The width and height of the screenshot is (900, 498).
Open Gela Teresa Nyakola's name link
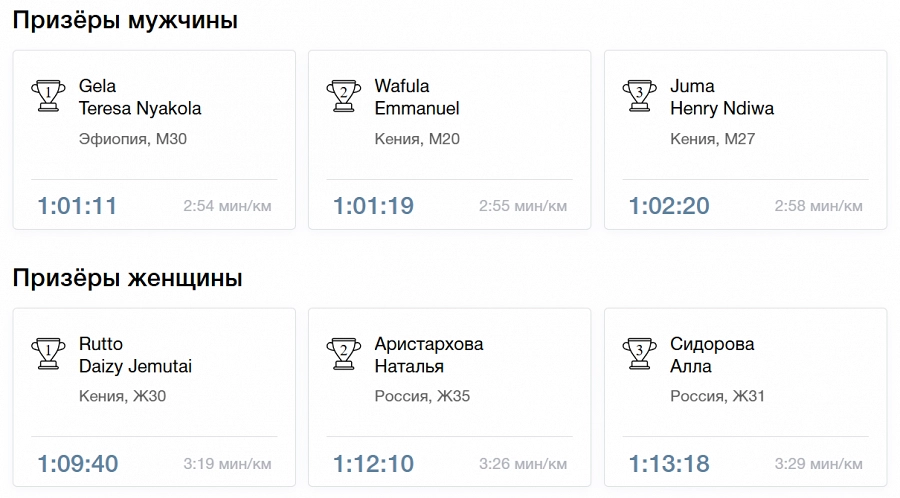coord(140,97)
